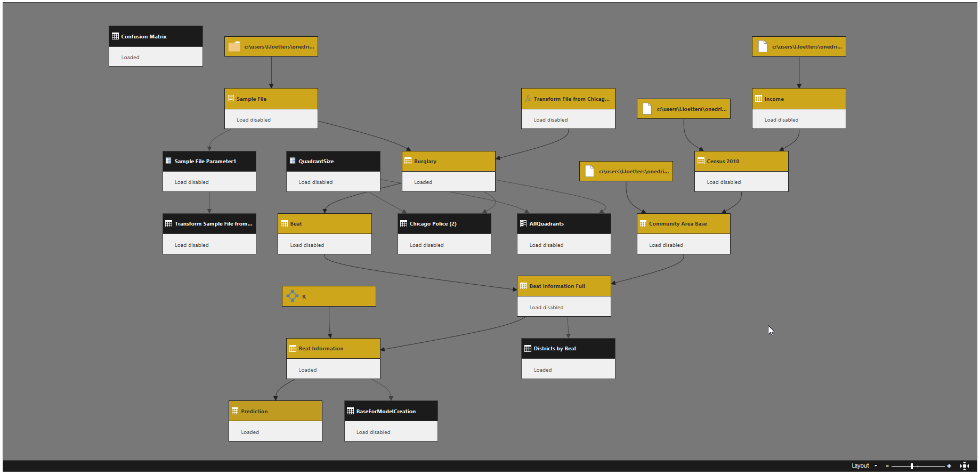Image resolution: width=980 pixels, height=474 pixels.
Task: Click the Transform Sample File table icon
Action: click(168, 223)
